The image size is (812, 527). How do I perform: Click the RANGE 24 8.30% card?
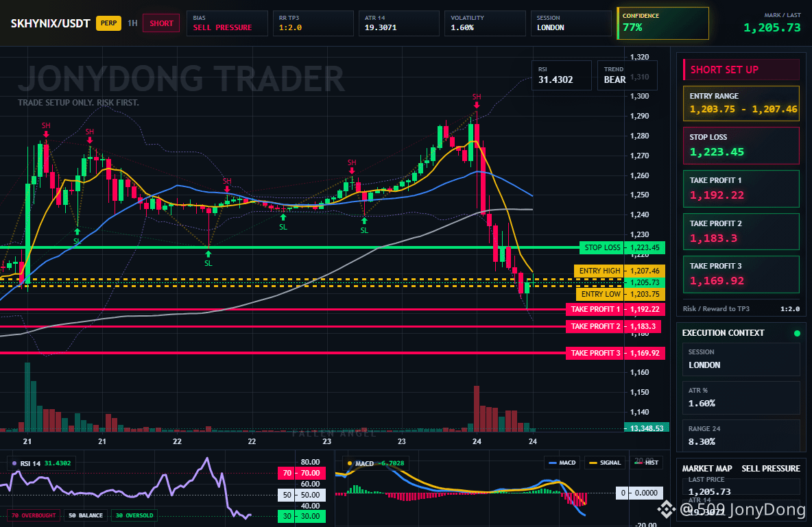tap(741, 434)
